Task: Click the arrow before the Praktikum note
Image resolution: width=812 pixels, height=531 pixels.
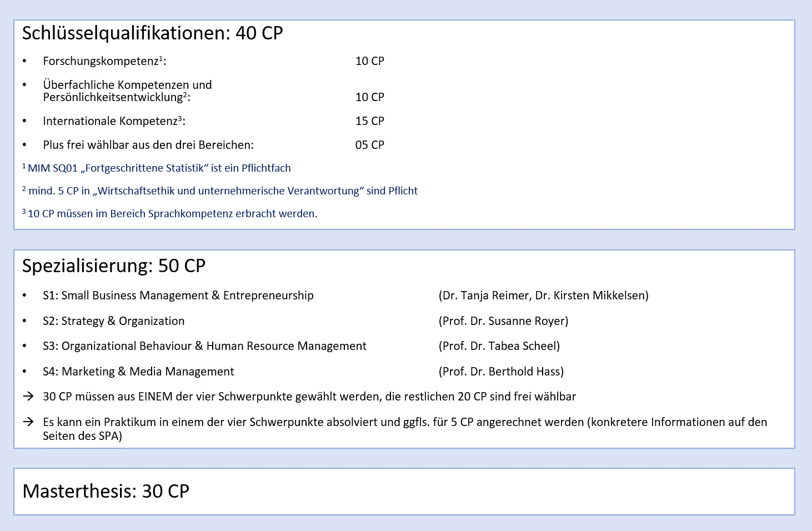Action: coord(28,422)
